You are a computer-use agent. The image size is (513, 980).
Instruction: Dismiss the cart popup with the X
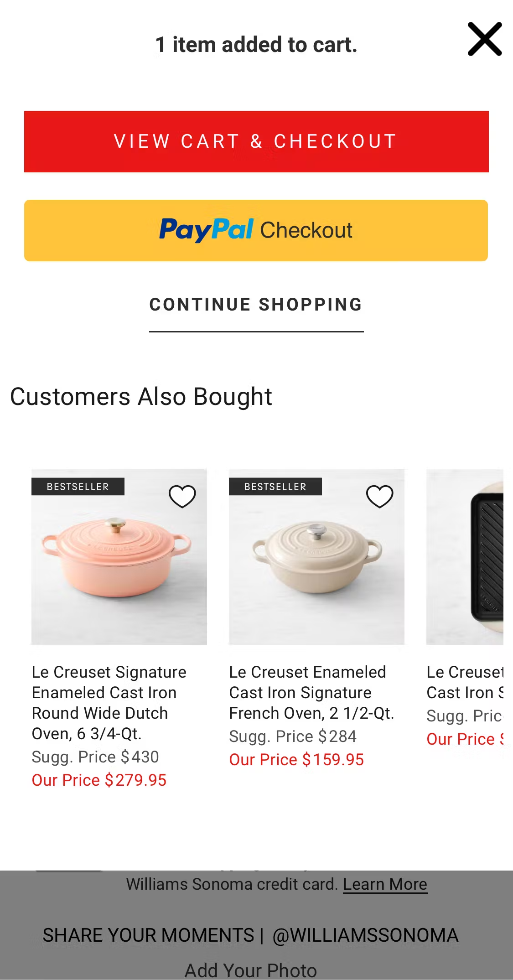[485, 39]
